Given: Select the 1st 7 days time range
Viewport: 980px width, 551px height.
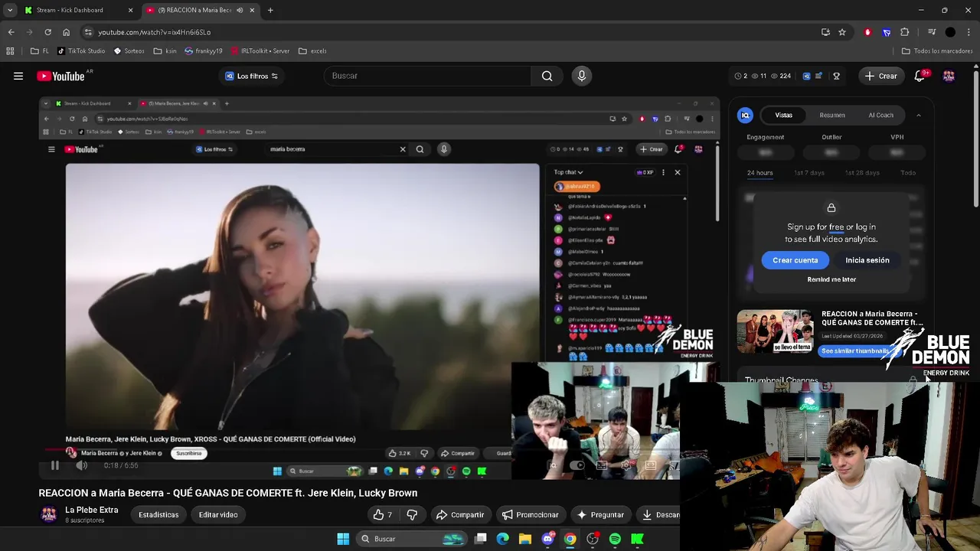Looking at the screenshot, I should (x=808, y=172).
